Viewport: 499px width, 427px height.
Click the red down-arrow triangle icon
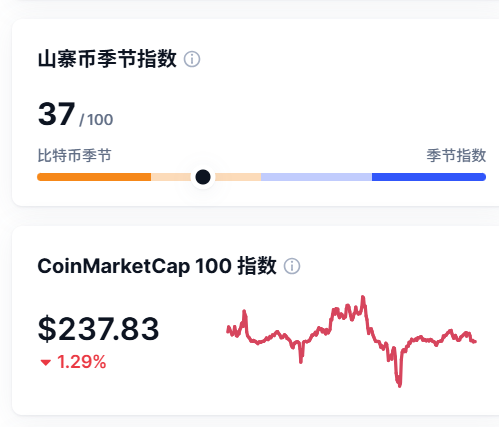[x=46, y=363]
